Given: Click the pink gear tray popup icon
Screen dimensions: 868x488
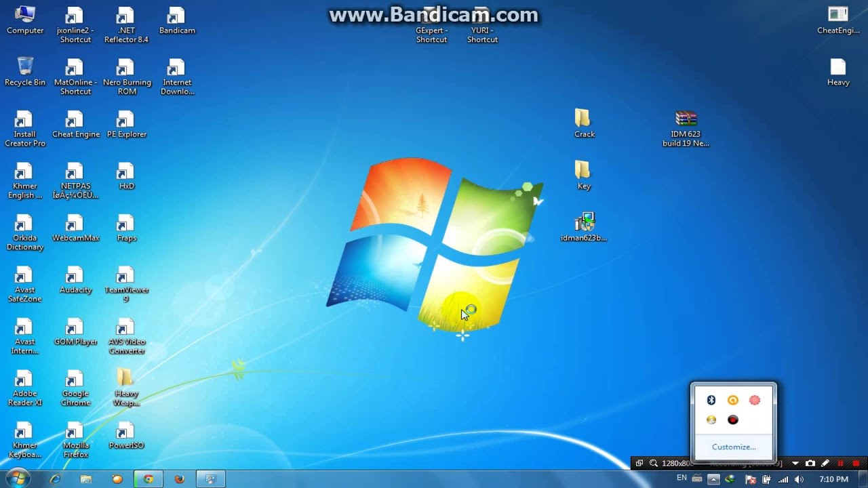Looking at the screenshot, I should point(755,401).
